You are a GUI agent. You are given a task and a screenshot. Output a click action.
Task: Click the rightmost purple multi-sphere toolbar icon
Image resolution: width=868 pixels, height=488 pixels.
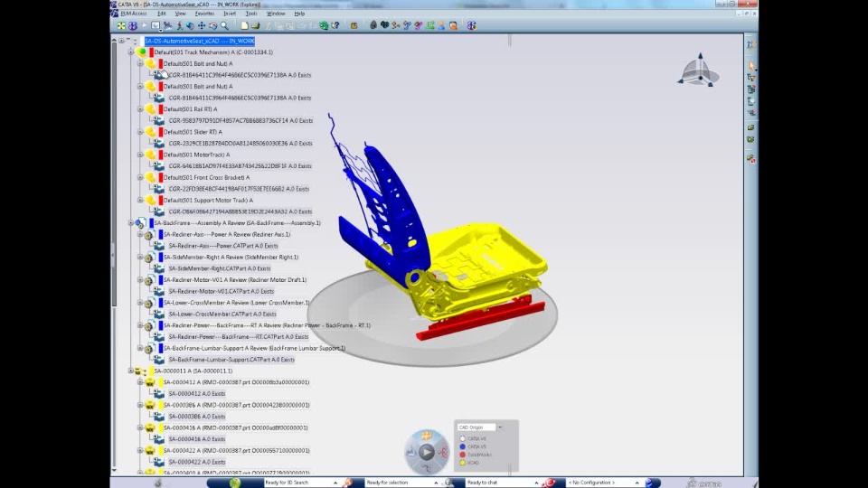click(471, 25)
